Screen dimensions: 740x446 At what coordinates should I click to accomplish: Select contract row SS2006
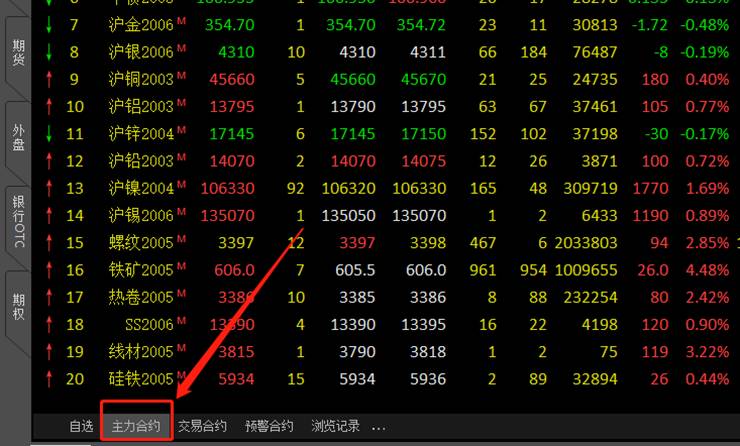click(x=386, y=325)
